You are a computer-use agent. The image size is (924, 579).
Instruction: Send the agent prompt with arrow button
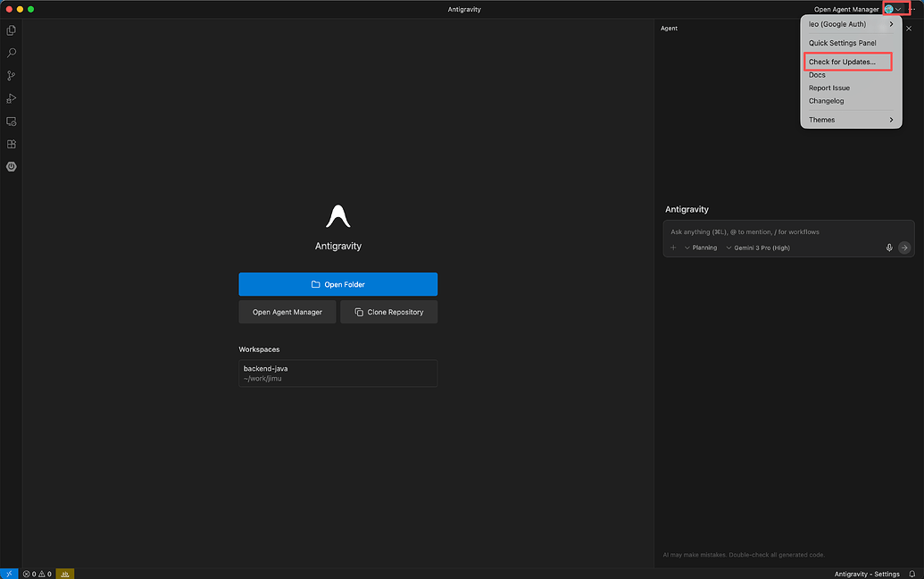(x=904, y=248)
